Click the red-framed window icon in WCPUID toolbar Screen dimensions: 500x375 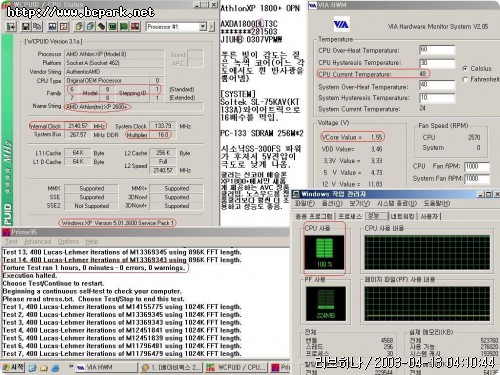point(64,26)
